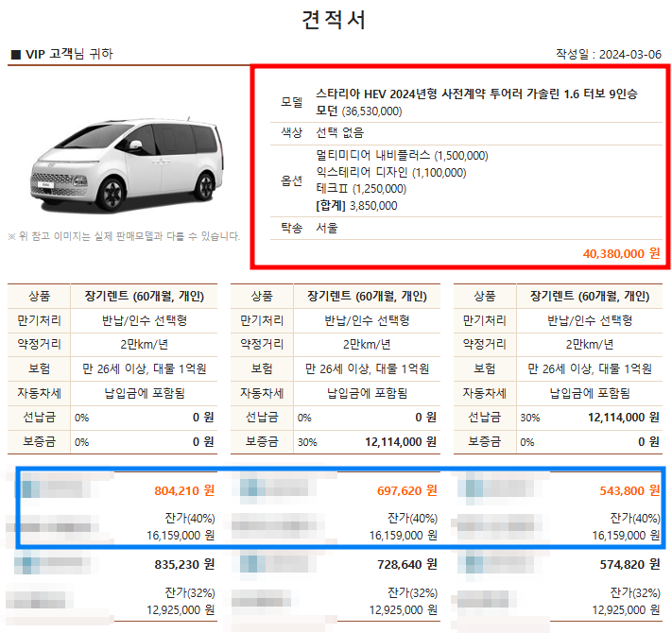
Task: Select 12,114,000 원 in the 보증금 row
Action: [x=401, y=442]
